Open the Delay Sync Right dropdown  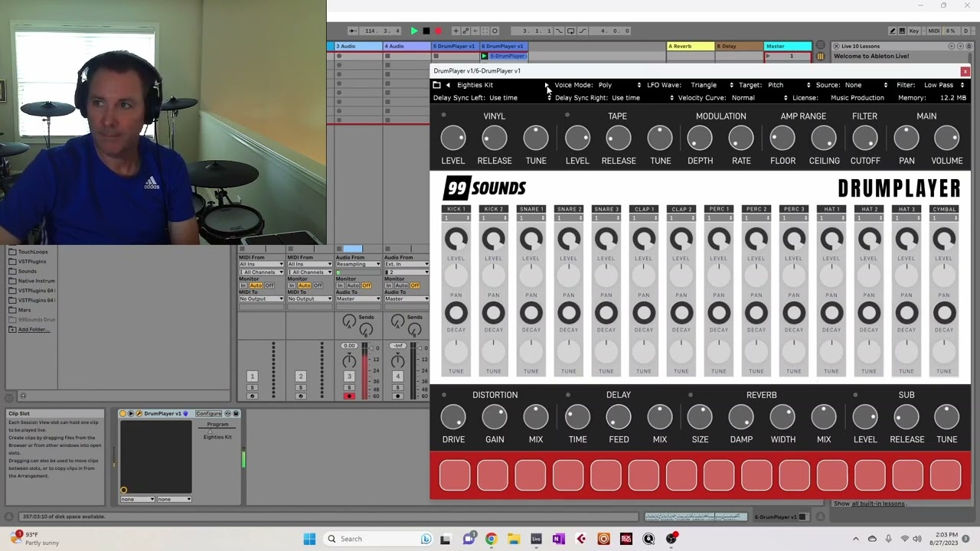click(642, 98)
